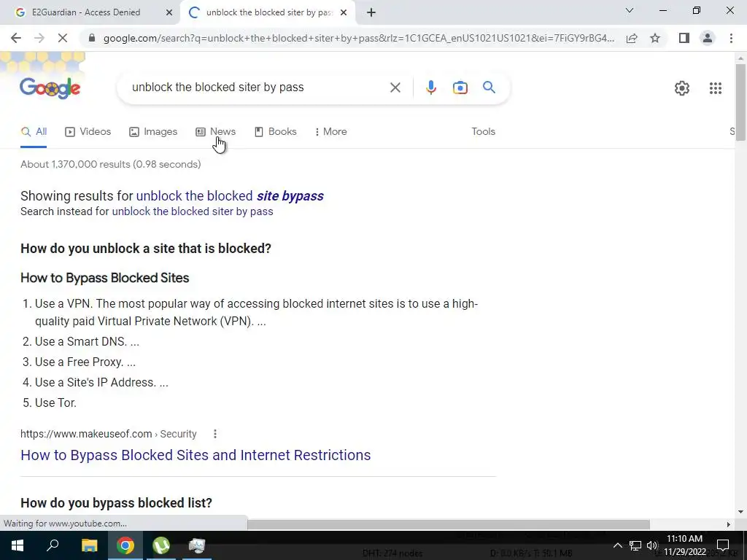The height and width of the screenshot is (560, 747).
Task: Click the forward navigation arrow
Action: 39,38
